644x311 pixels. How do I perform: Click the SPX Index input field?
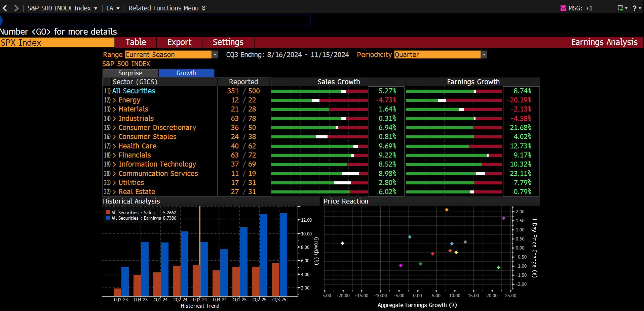pos(57,43)
